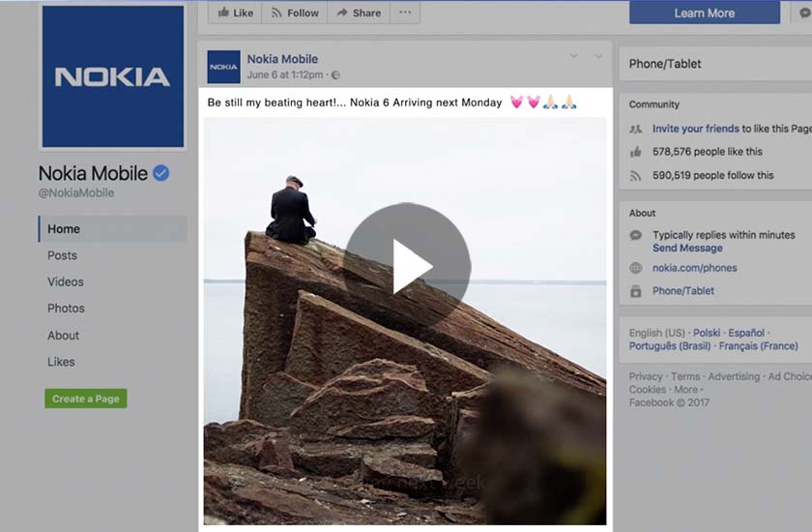Click the post text about Nokia 6 arriving
Viewport: 812px width, 532px height.
coord(355,103)
